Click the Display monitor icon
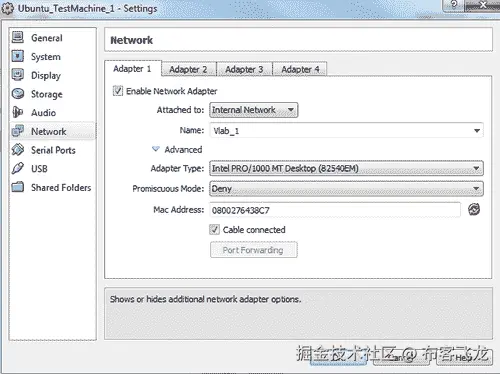This screenshot has width=500, height=374. [18, 75]
